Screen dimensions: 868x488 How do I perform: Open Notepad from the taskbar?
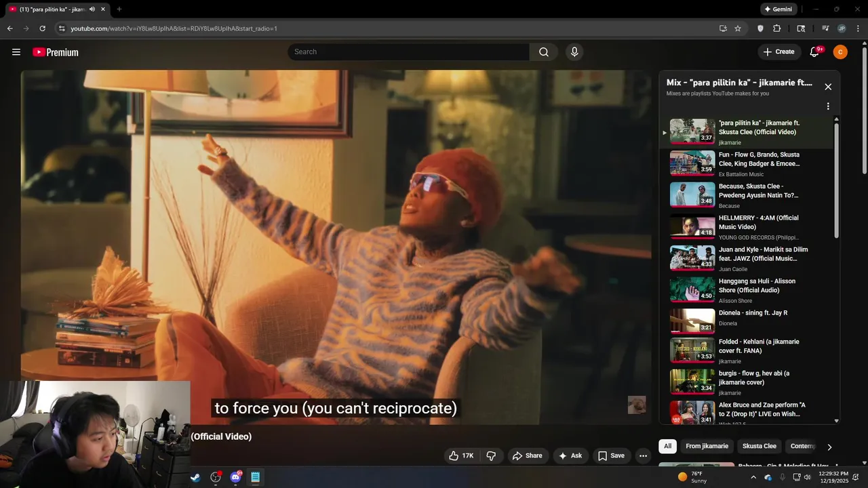(256, 477)
